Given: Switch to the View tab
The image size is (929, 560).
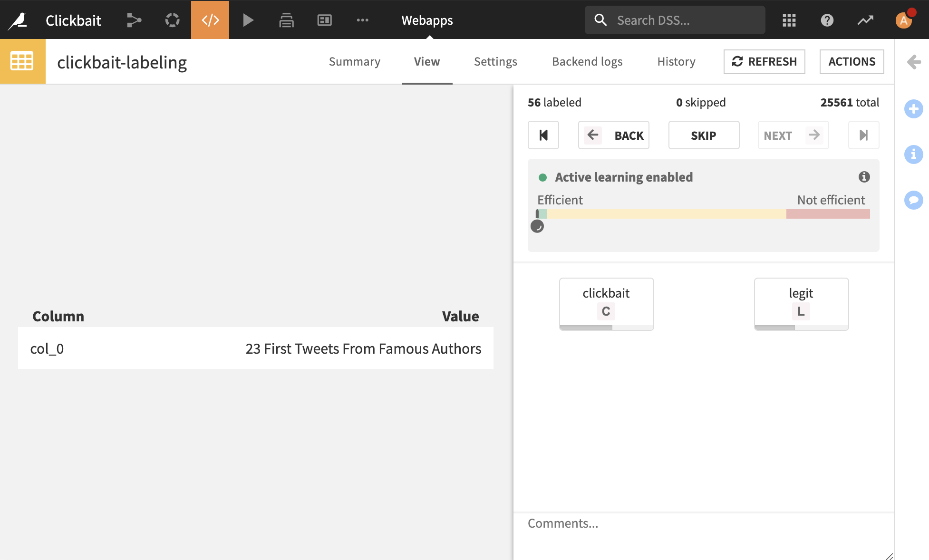Looking at the screenshot, I should coord(427,61).
